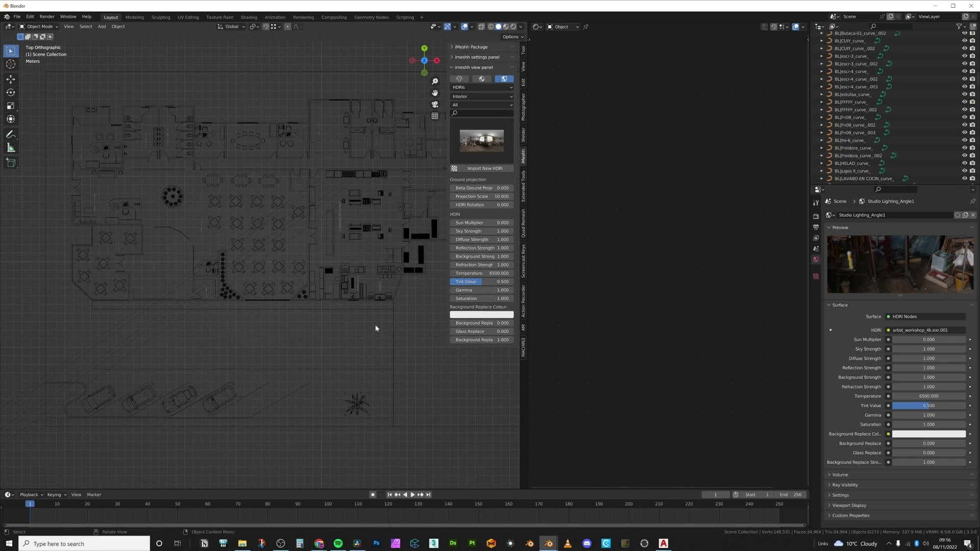Adjust Tint Value slider in iMeshh panel
Viewport: 980px width, 551px height.
pos(482,282)
